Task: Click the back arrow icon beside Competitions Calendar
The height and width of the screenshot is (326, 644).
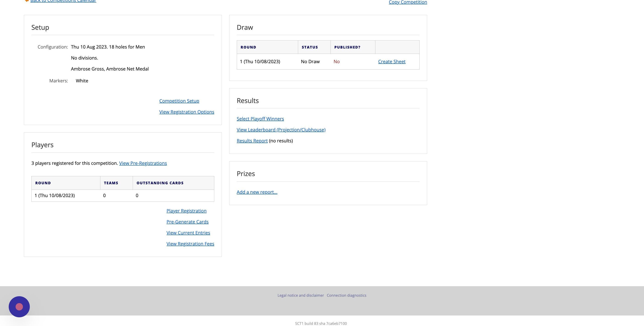Action: 27,1
